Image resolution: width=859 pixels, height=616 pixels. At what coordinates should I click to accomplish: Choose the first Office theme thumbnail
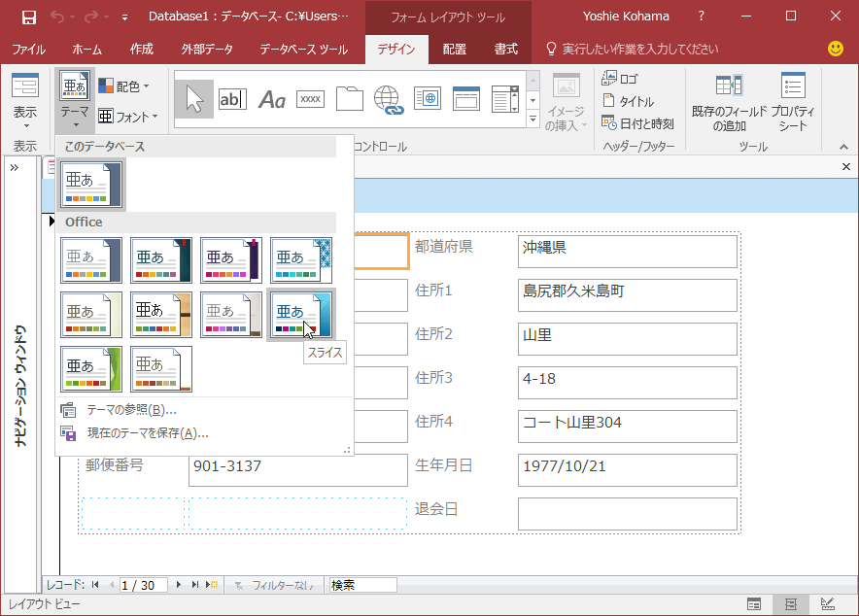click(91, 260)
